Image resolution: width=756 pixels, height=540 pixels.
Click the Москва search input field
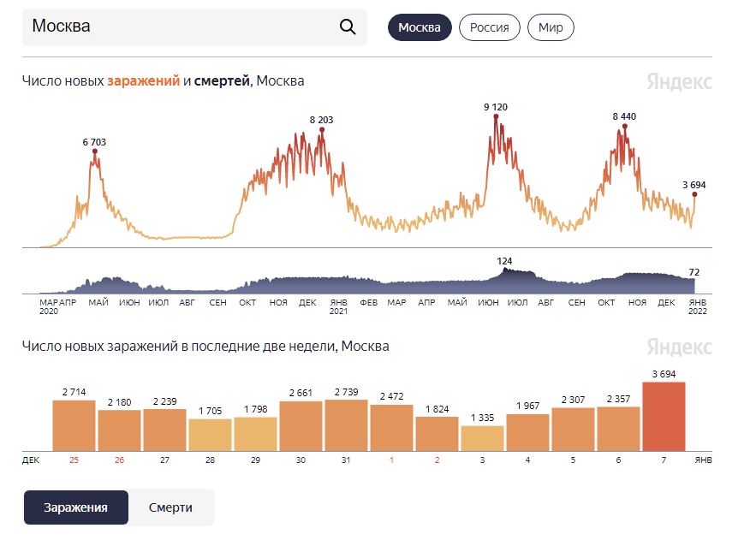tap(194, 27)
